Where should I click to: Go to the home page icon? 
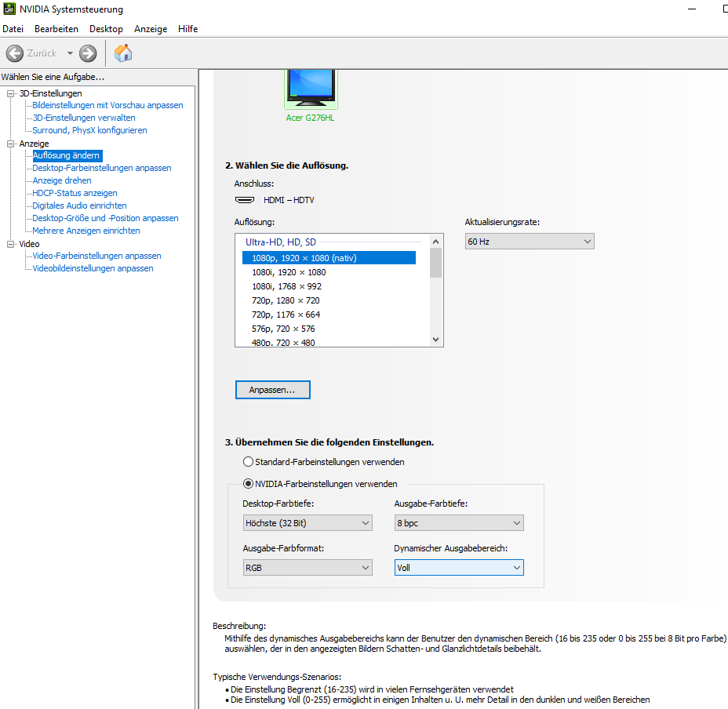tap(123, 53)
